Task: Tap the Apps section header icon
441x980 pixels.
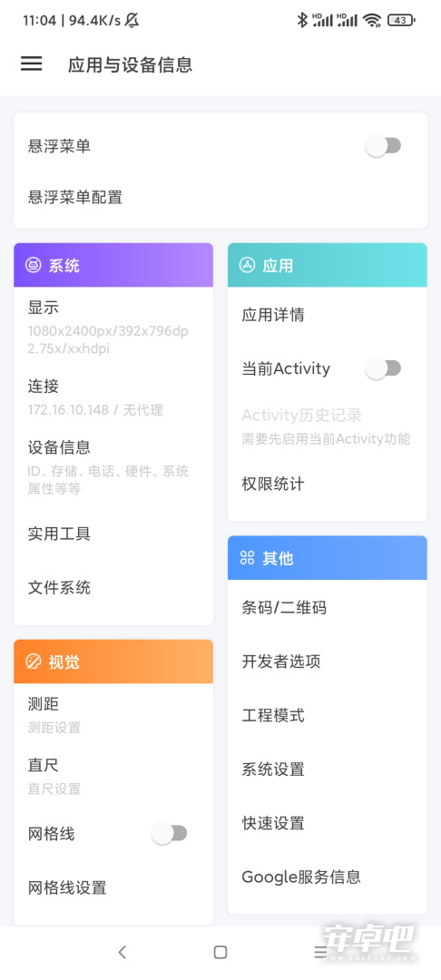Action: (x=247, y=265)
